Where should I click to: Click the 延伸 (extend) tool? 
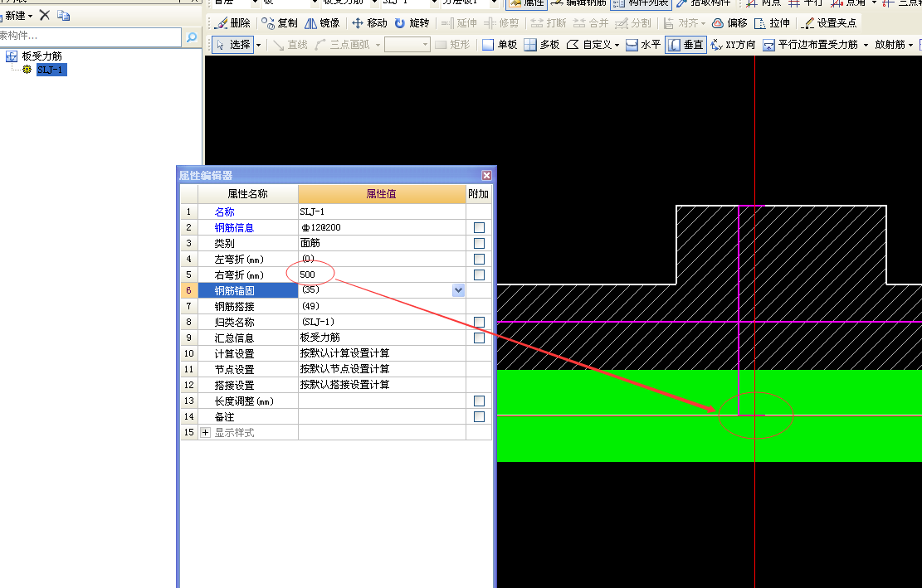click(459, 23)
